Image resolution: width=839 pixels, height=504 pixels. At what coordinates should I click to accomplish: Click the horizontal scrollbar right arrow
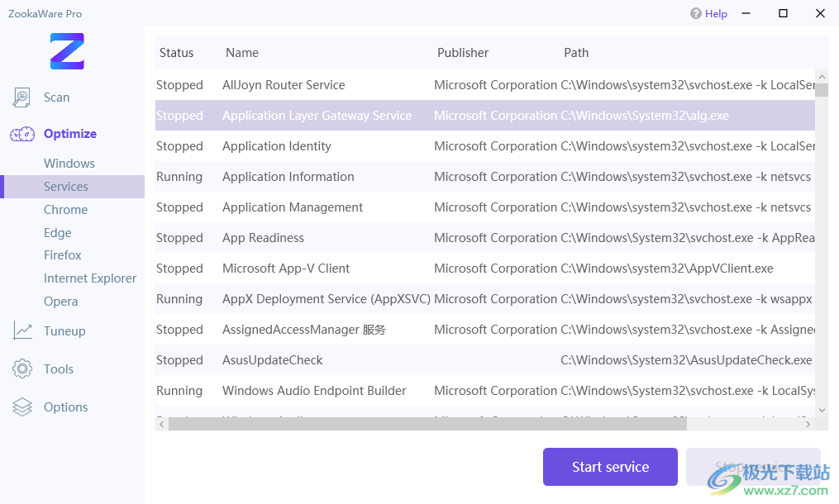coord(809,424)
